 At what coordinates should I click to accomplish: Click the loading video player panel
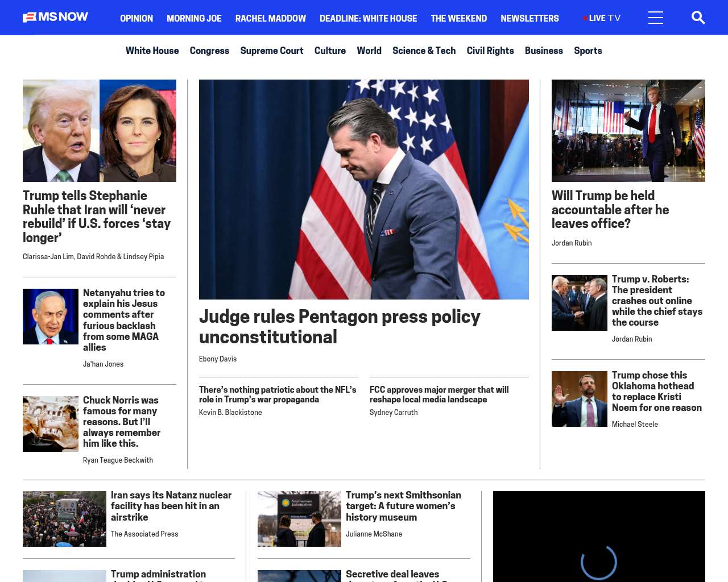(x=598, y=537)
